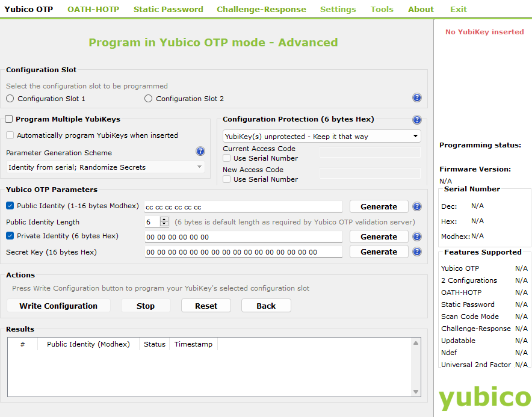Click Public Identity Modhex input field

(x=243, y=206)
